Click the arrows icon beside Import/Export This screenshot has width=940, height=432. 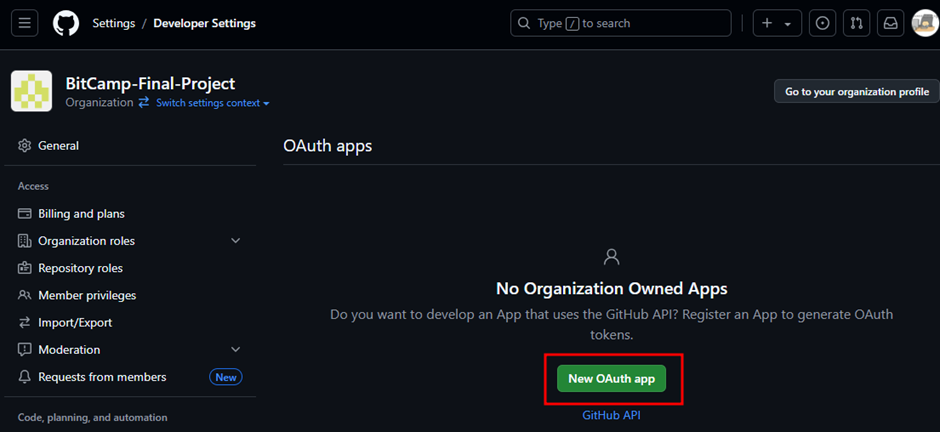click(x=25, y=322)
